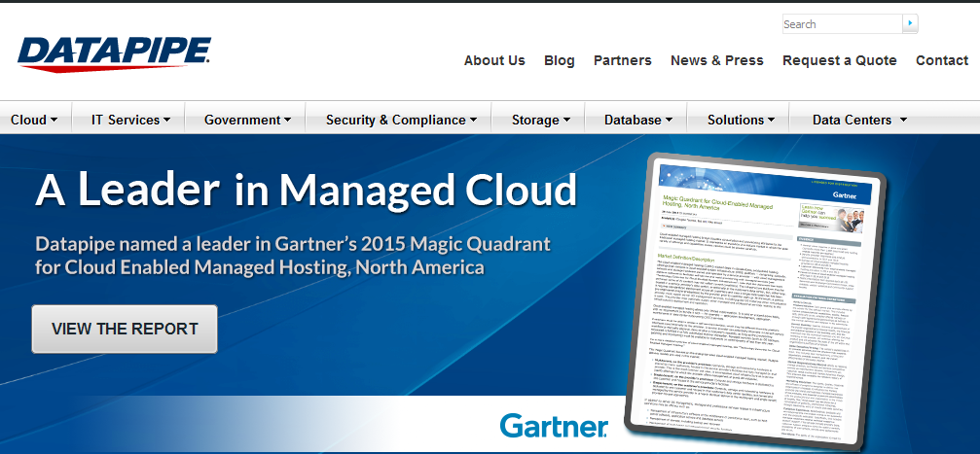
Task: Click the Gartner logo in banner
Action: point(553,425)
